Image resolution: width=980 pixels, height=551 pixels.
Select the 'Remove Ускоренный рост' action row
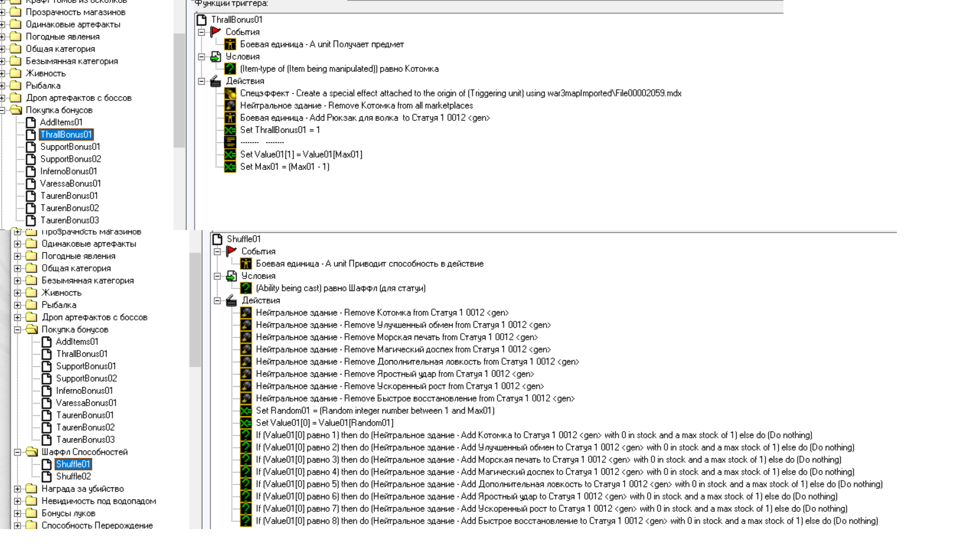[x=400, y=386]
